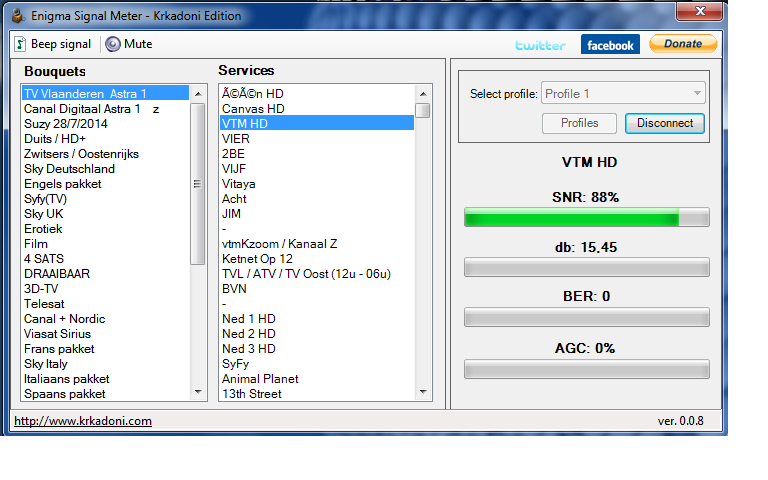
Task: Select bouquet Engels pakket
Action: click(x=105, y=184)
